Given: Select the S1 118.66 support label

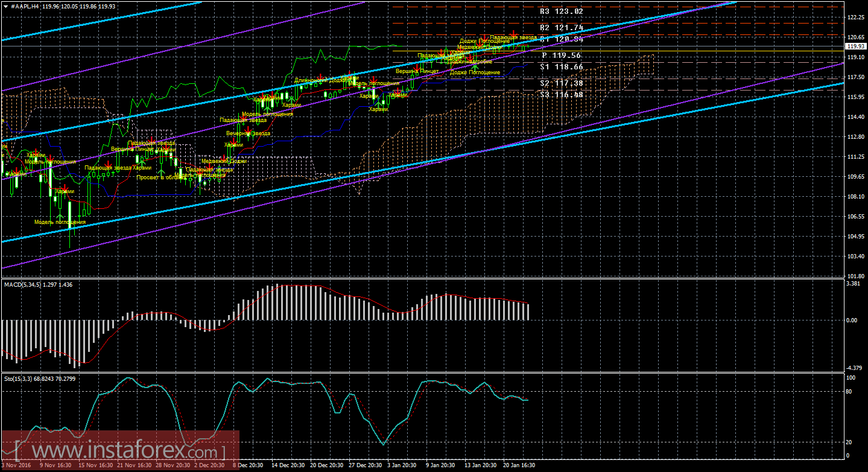Looking at the screenshot, I should tap(561, 67).
